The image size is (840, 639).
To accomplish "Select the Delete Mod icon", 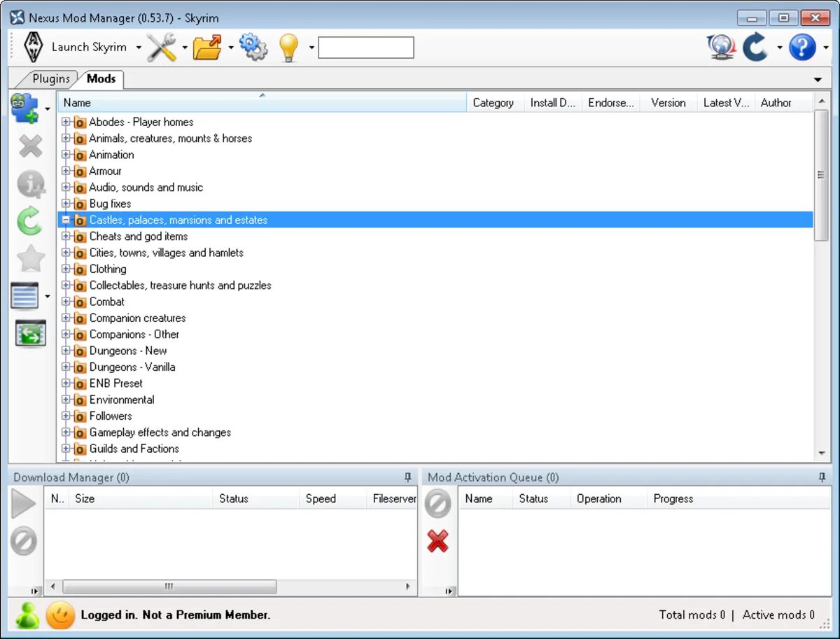I will 30,146.
